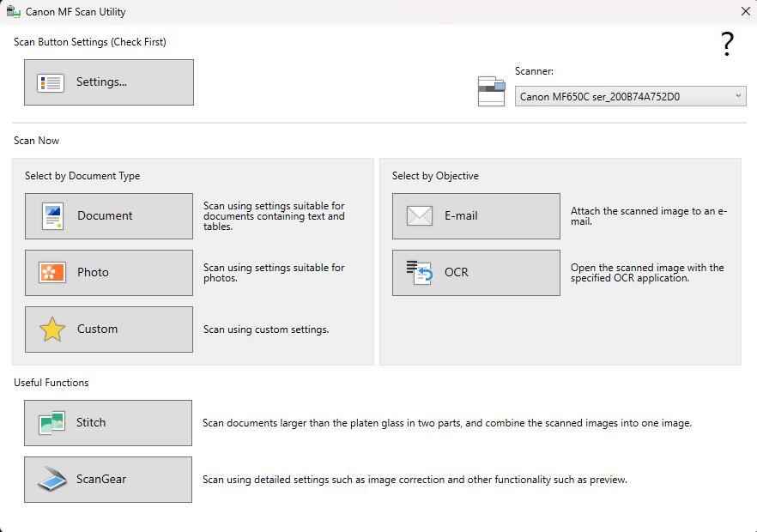The width and height of the screenshot is (757, 532).
Task: Click the Document page icon
Action: 52,216
